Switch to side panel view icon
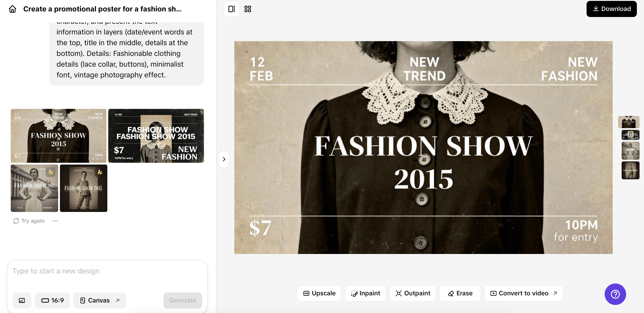This screenshot has height=313, width=644. tap(231, 9)
